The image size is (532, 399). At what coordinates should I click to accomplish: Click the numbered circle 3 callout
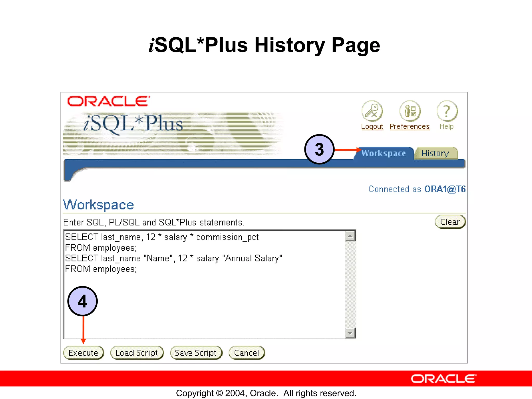click(x=319, y=149)
